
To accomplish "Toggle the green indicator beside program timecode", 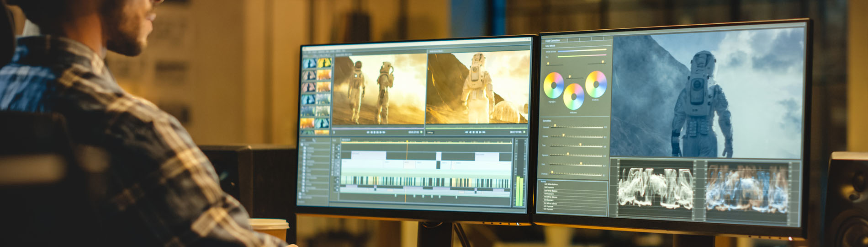I will [524, 132].
